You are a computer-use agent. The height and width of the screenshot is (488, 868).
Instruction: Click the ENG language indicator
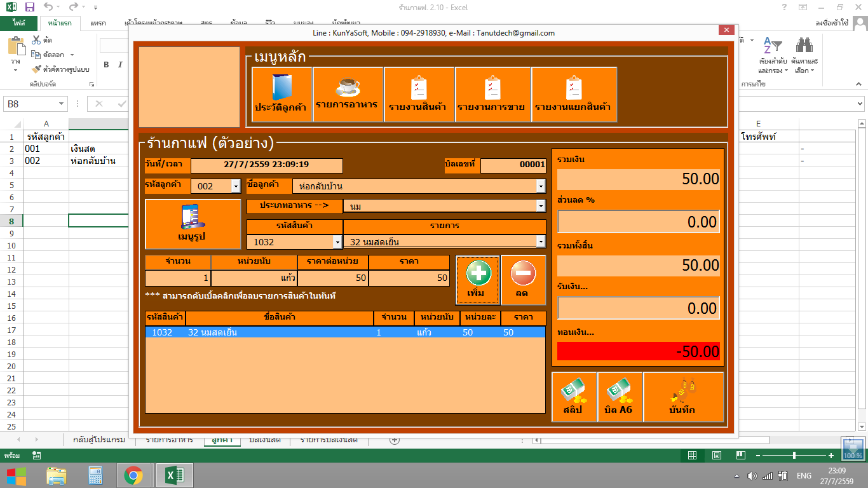coord(804,475)
